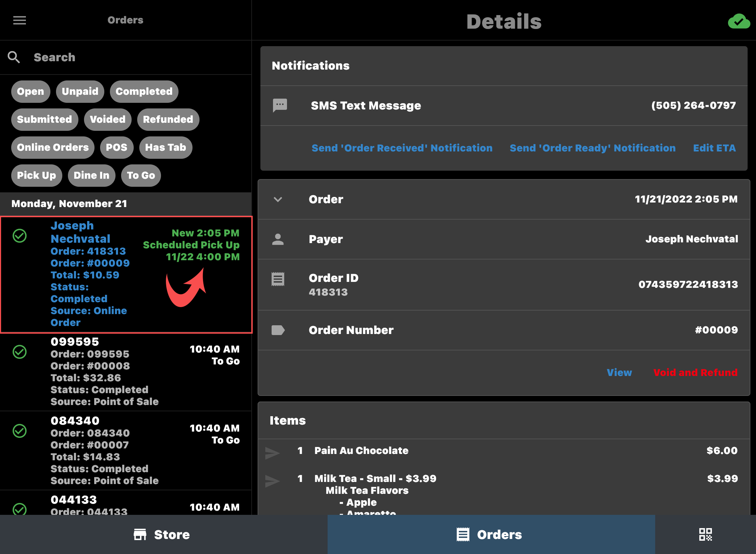Click the send arrow for Milk Tea
The width and height of the screenshot is (756, 554).
(x=272, y=481)
